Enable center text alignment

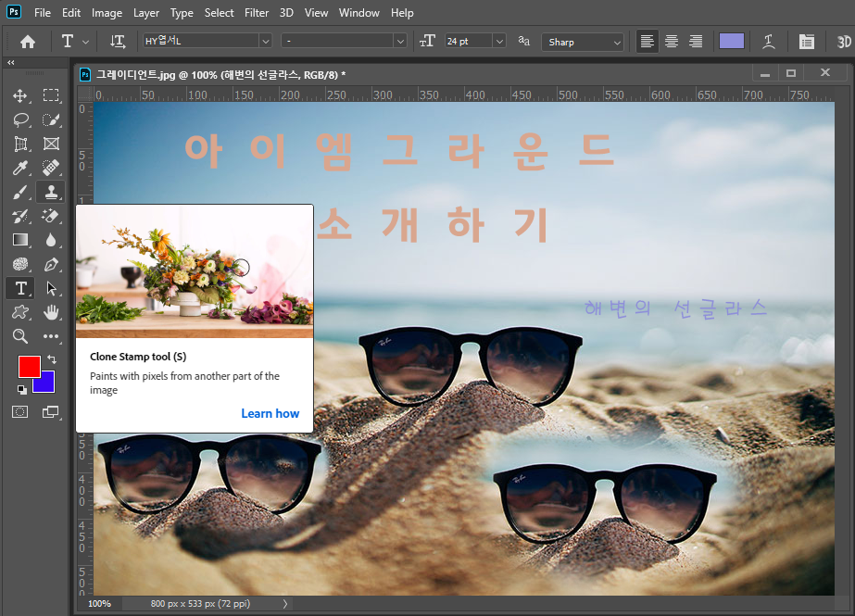click(672, 42)
